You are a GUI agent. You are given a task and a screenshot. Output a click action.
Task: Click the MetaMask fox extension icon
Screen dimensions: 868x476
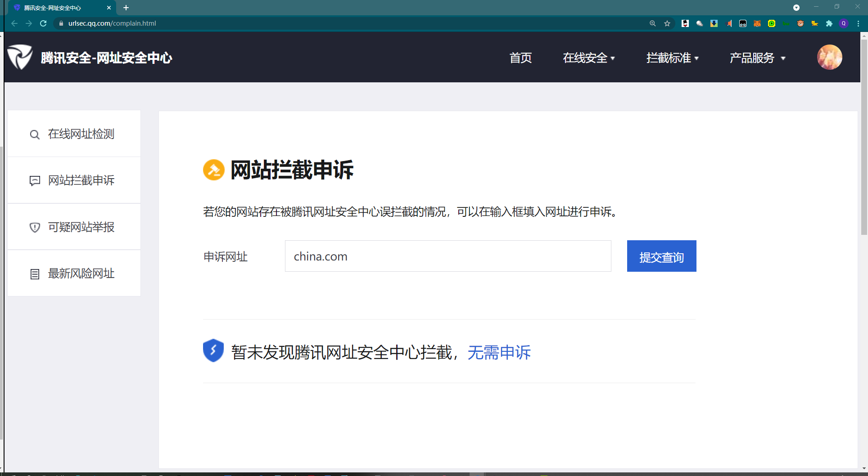(x=757, y=23)
